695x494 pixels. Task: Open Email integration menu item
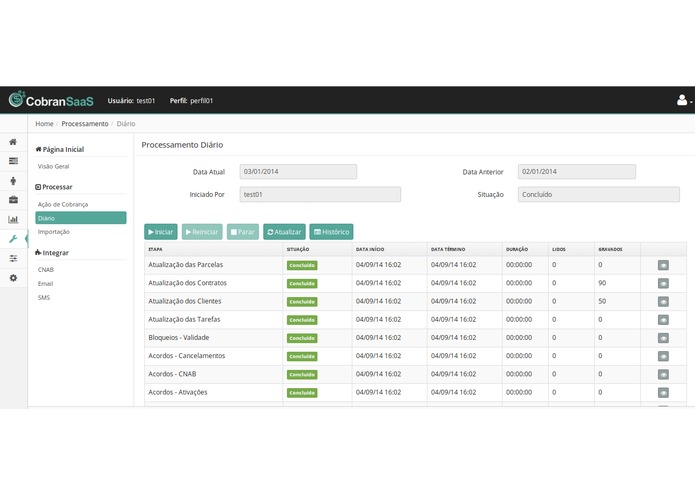pos(45,284)
